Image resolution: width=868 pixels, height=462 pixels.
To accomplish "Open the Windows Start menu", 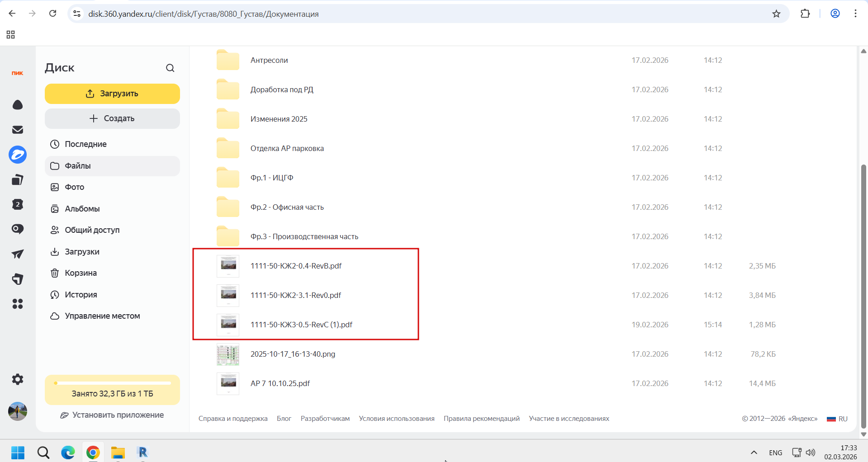I will tap(18, 452).
